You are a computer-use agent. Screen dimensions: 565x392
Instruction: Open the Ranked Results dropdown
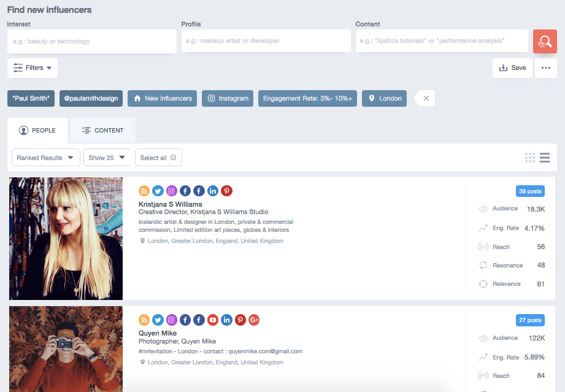pyautogui.click(x=46, y=158)
